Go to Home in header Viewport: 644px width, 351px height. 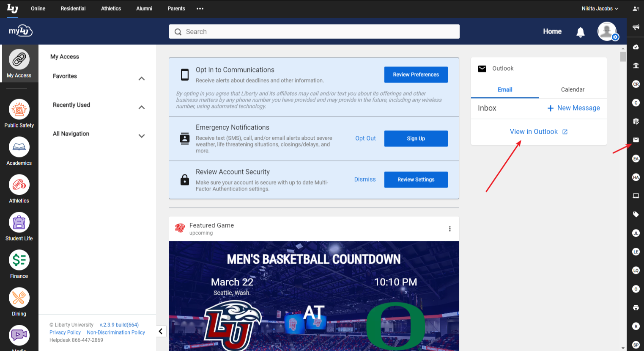tap(552, 31)
